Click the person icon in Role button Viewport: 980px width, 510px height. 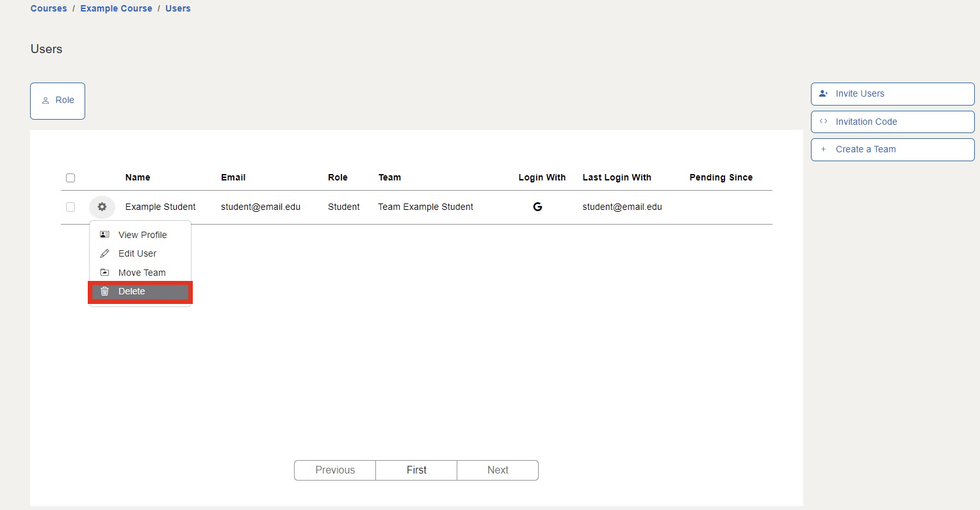tap(45, 100)
